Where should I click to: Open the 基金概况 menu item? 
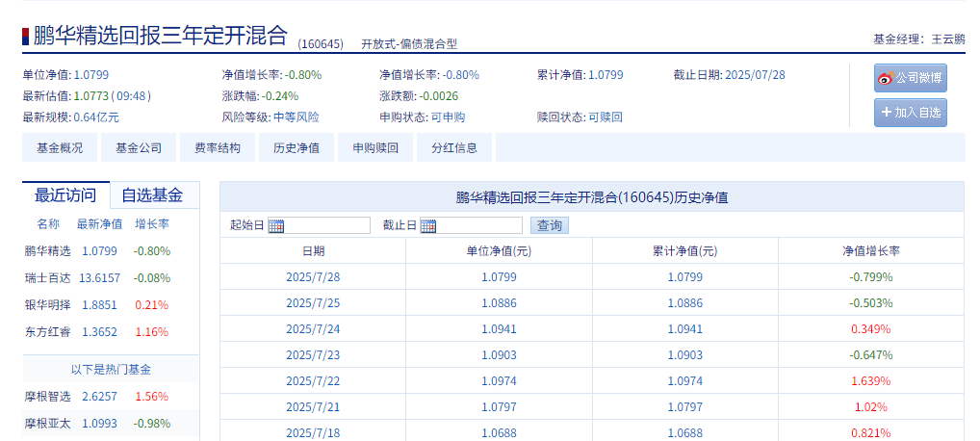60,148
